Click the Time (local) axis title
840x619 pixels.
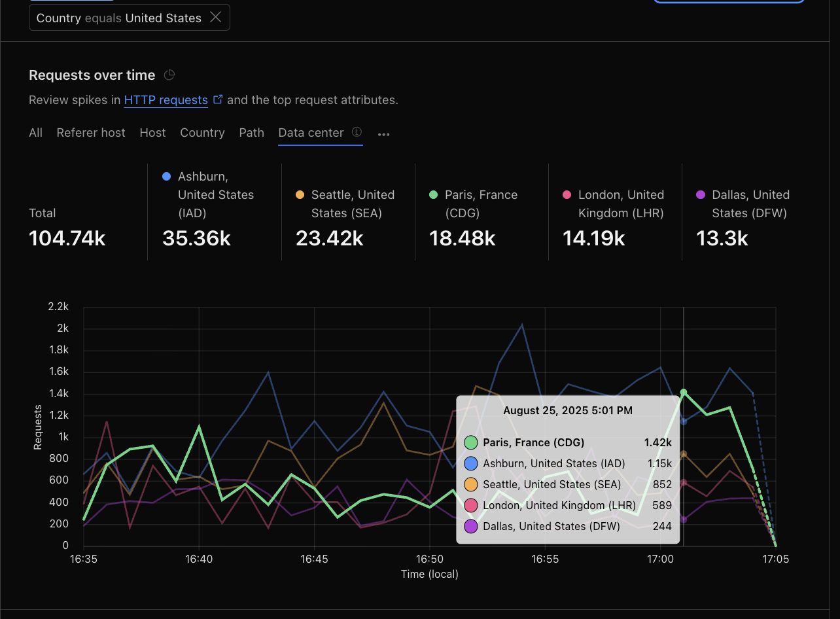tap(430, 574)
